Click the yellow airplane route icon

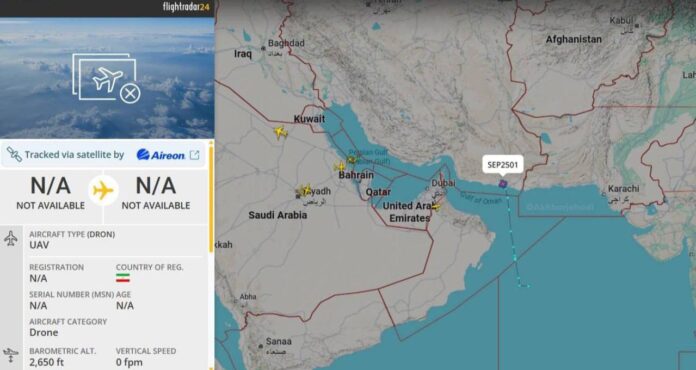[103, 191]
